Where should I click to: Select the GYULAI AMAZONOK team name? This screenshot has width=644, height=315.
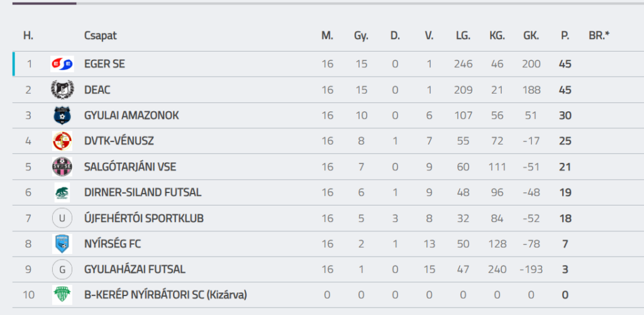point(131,116)
